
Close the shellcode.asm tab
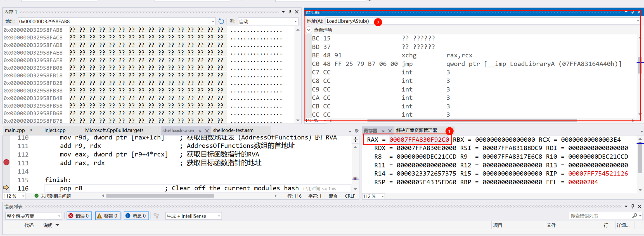pos(207,131)
